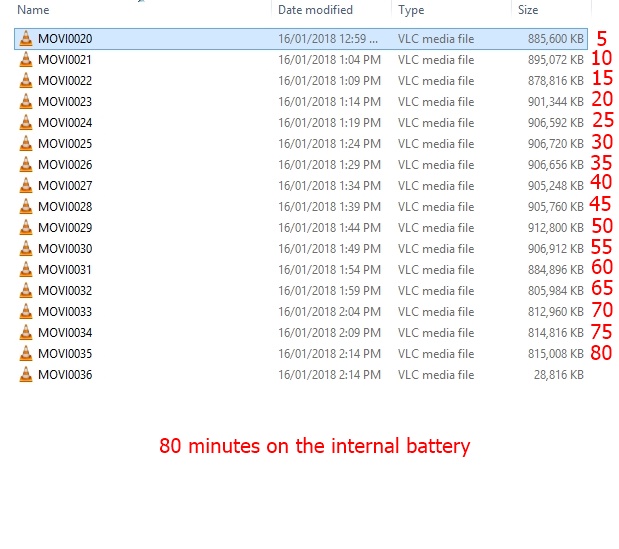619x549 pixels.
Task: Select the file name MOVI0024
Action: (65, 123)
